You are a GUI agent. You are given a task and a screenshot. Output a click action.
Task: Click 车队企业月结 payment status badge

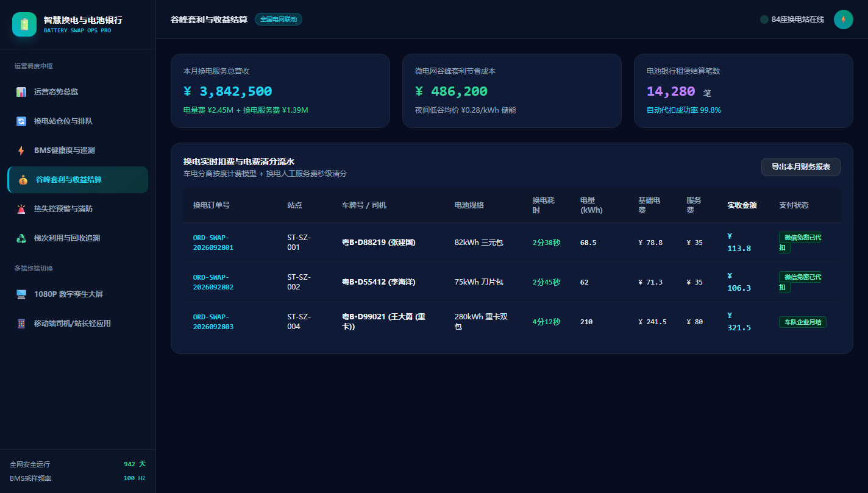pyautogui.click(x=803, y=322)
